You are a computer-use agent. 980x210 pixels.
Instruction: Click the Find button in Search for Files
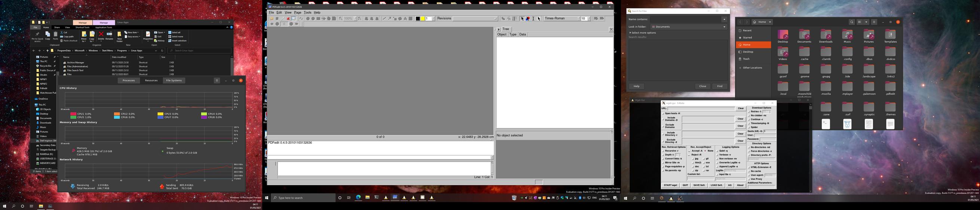(x=719, y=86)
